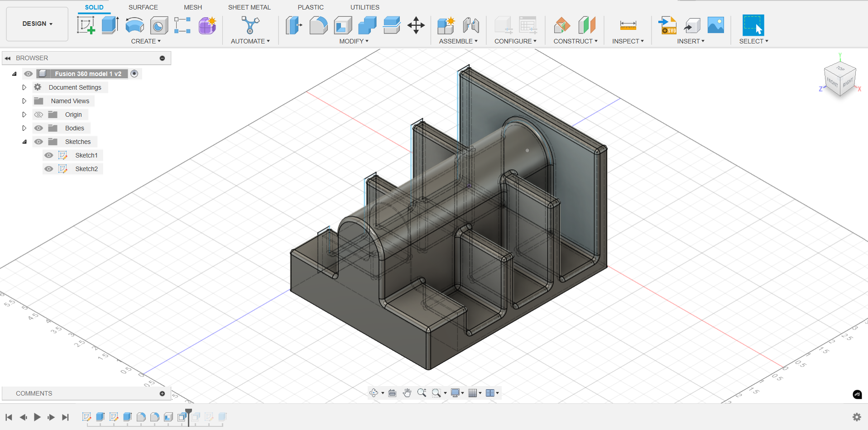
Task: Click the timeline position marker
Action: coord(188,417)
